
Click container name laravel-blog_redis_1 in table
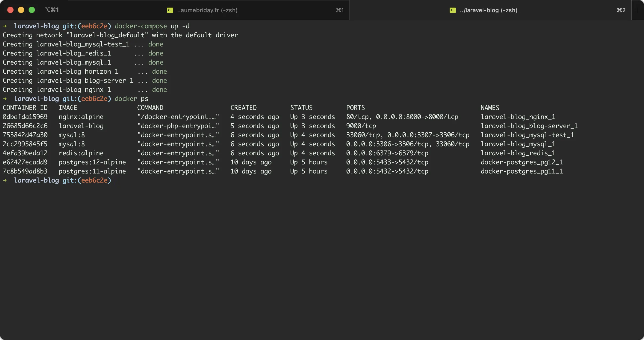coord(518,153)
